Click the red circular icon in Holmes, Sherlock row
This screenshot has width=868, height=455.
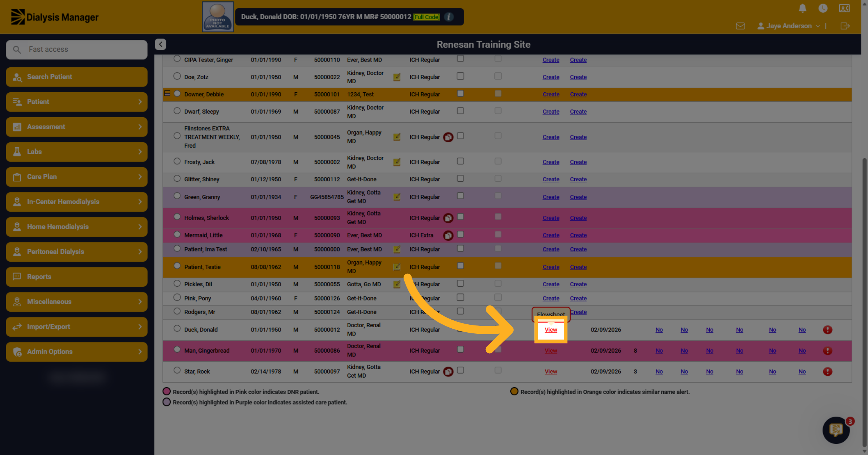point(448,218)
